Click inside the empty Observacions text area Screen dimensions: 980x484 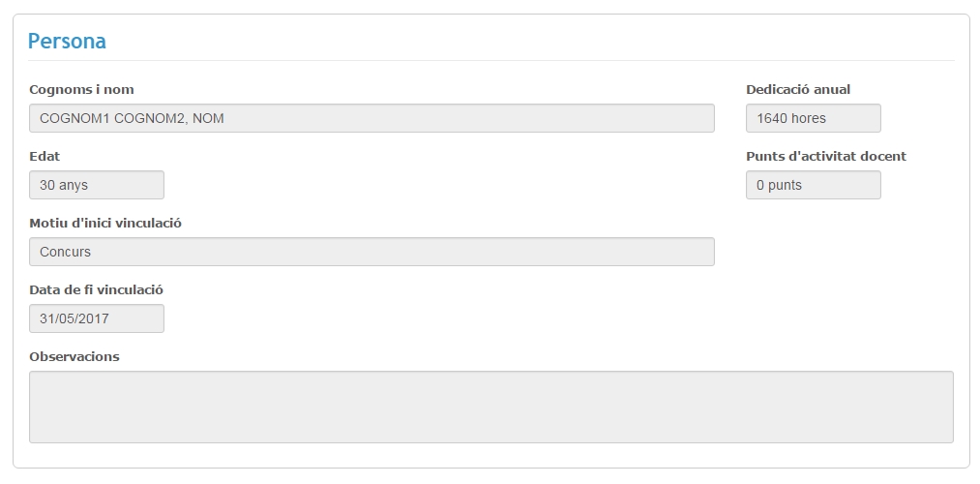490,407
